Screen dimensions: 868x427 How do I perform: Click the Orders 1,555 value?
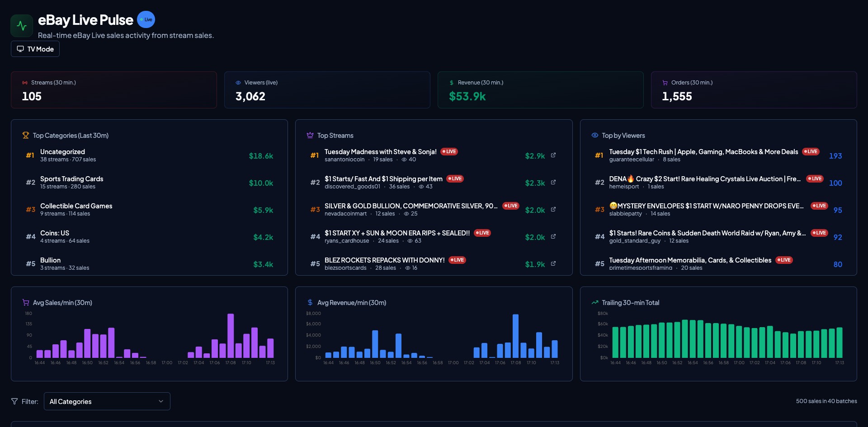[x=677, y=96]
